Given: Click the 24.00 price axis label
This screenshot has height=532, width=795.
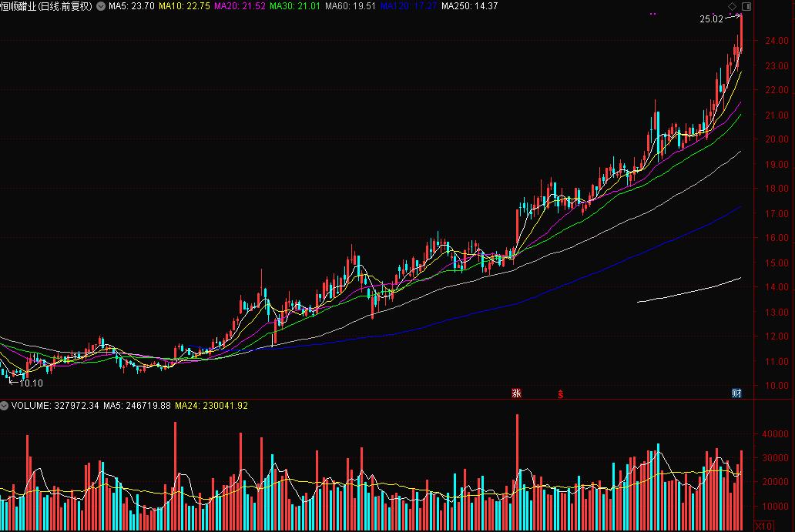Looking at the screenshot, I should [x=777, y=41].
